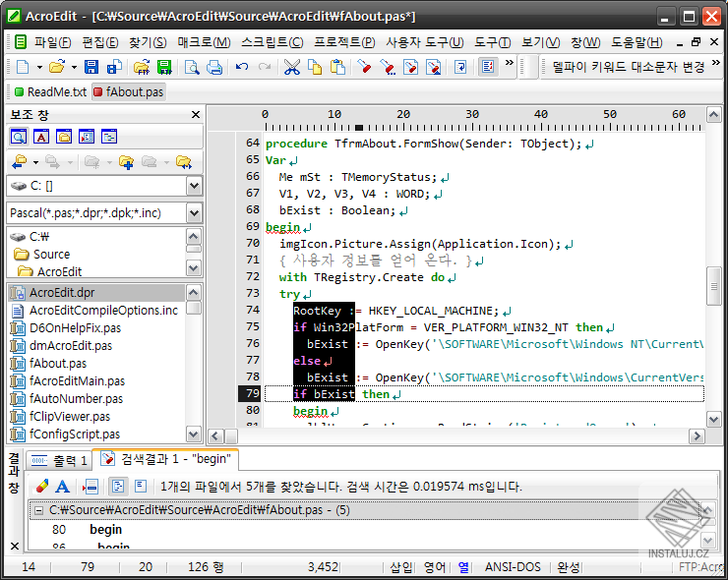Open the Pascal file filter dropdown
The width and height of the screenshot is (728, 580).
coord(194,212)
